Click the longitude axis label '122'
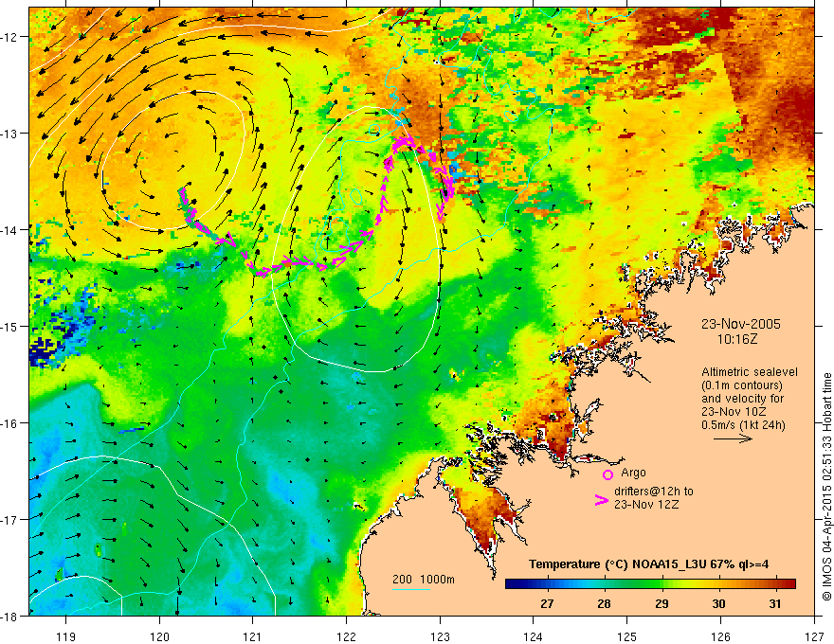This screenshot has width=834, height=644. tap(346, 636)
